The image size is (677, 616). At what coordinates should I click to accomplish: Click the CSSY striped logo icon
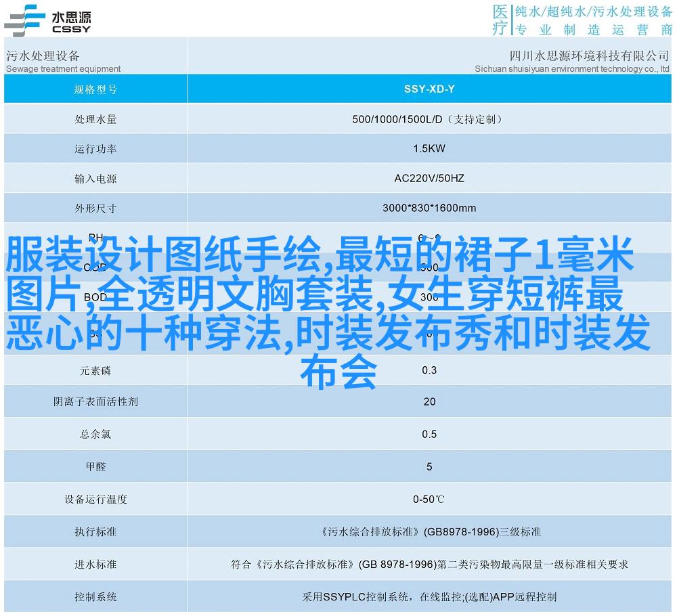click(x=24, y=20)
